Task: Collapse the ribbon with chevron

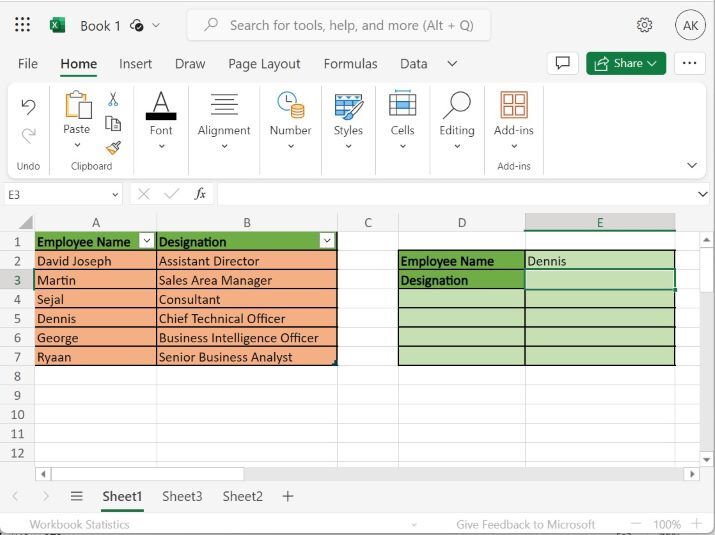Action: (692, 165)
